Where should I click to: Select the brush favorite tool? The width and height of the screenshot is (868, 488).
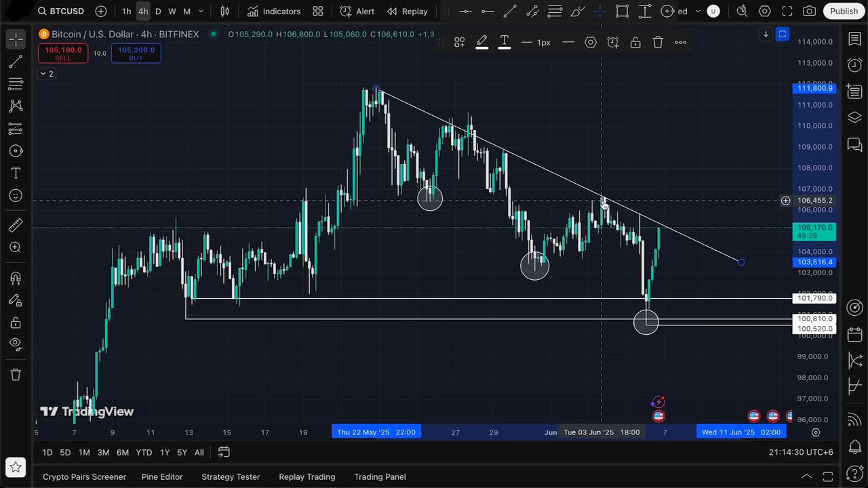577,11
